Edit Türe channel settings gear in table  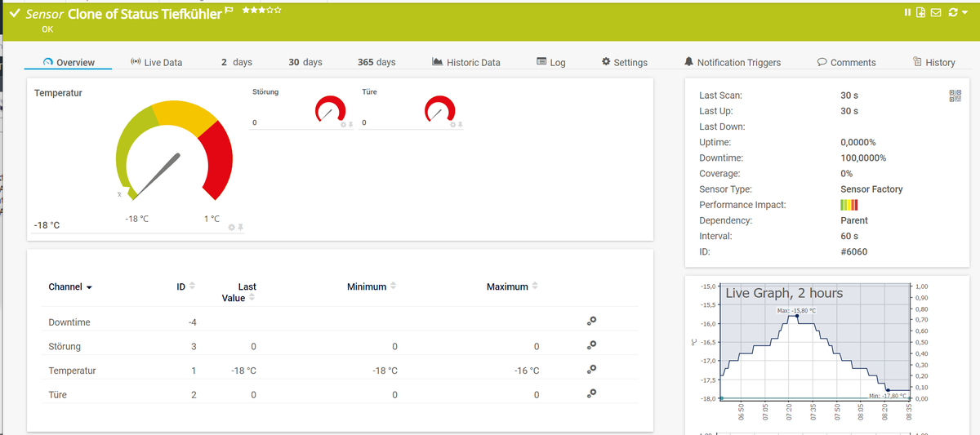tap(591, 393)
